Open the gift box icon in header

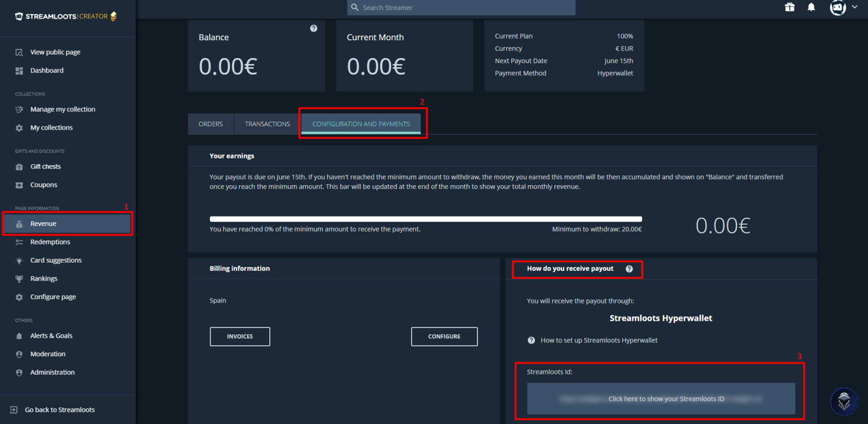pyautogui.click(x=790, y=7)
